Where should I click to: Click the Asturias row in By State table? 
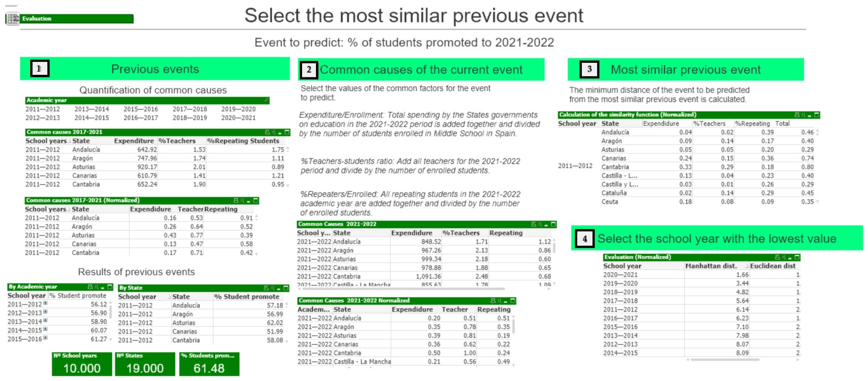201,323
